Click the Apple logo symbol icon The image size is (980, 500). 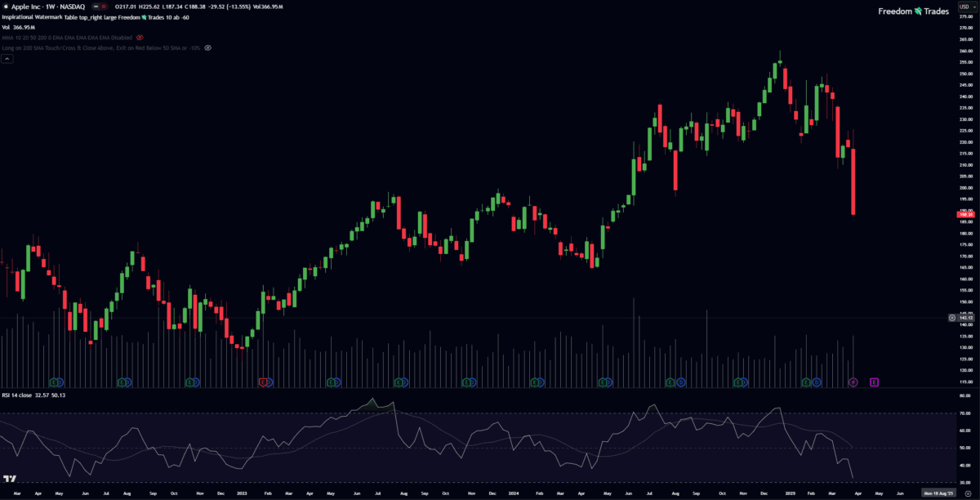6,7
